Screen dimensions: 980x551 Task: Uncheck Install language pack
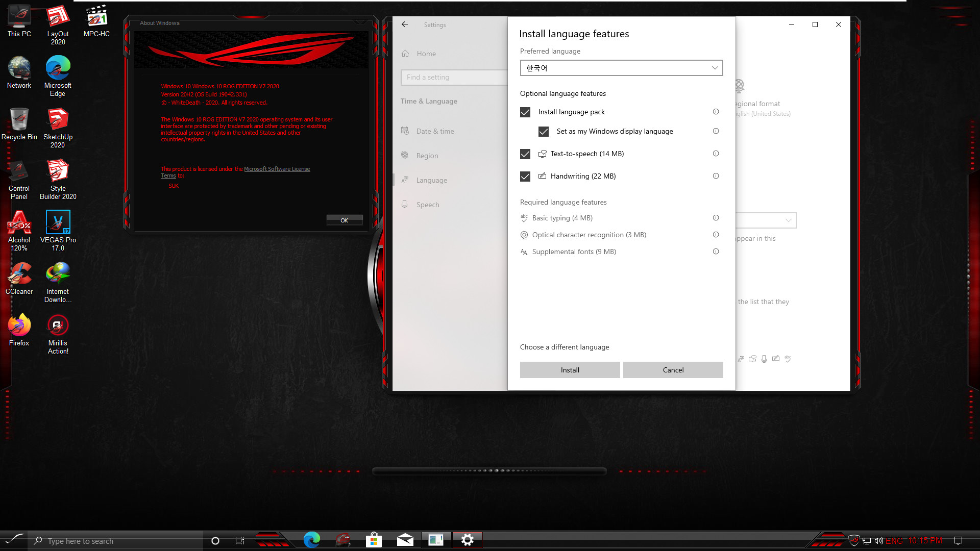pyautogui.click(x=525, y=112)
